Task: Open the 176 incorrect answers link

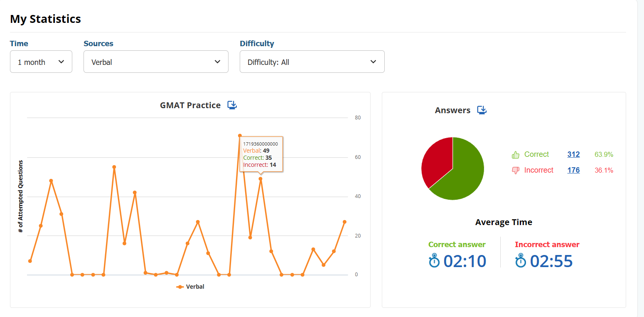Action: [573, 170]
